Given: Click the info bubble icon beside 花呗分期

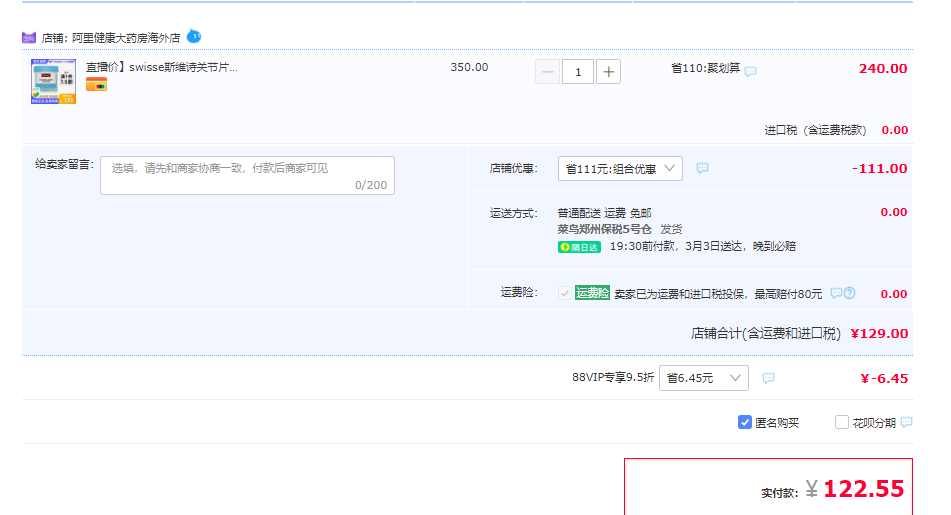Looking at the screenshot, I should 906,422.
